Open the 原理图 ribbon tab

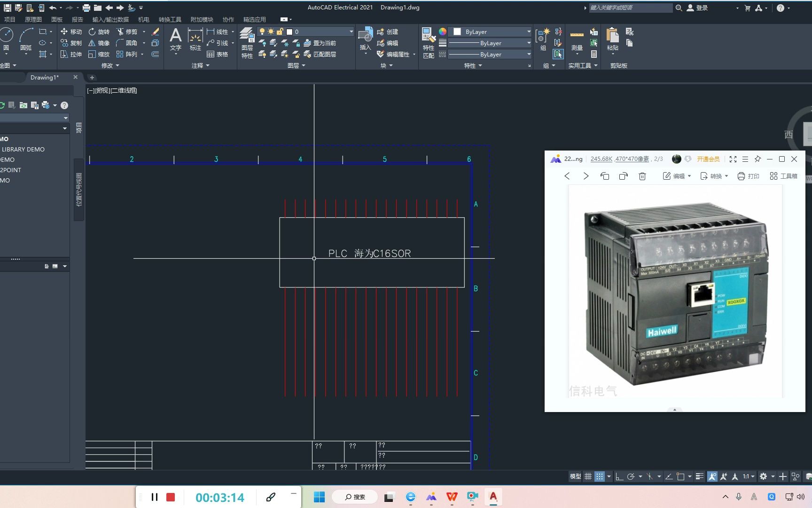click(x=33, y=19)
